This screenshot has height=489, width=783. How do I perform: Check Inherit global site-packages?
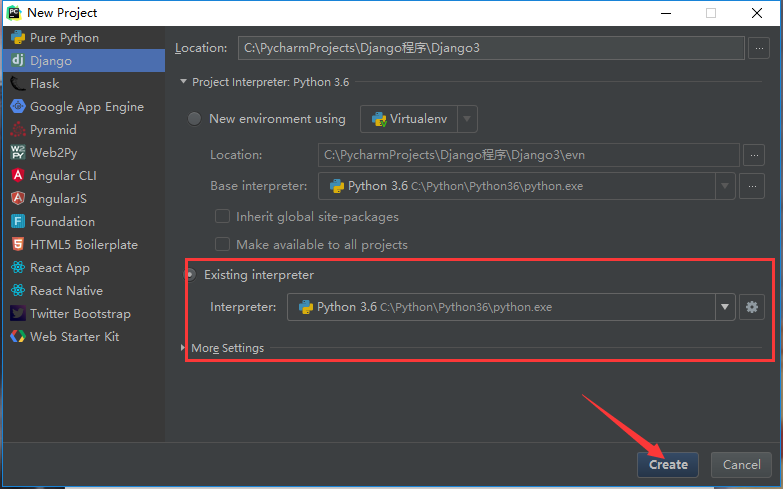(x=222, y=216)
